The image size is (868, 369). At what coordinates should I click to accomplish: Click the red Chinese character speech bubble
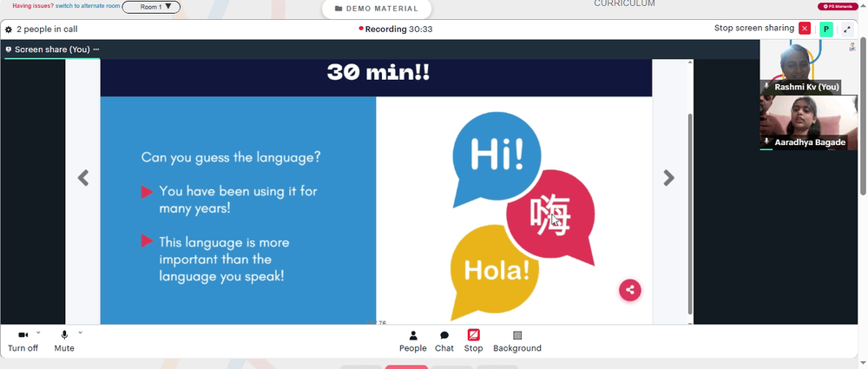tap(551, 217)
